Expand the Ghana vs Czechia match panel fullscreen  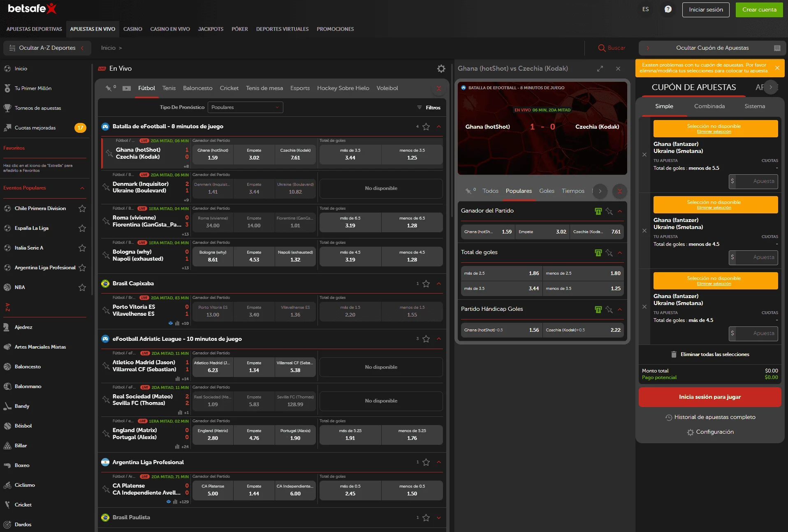pos(600,69)
